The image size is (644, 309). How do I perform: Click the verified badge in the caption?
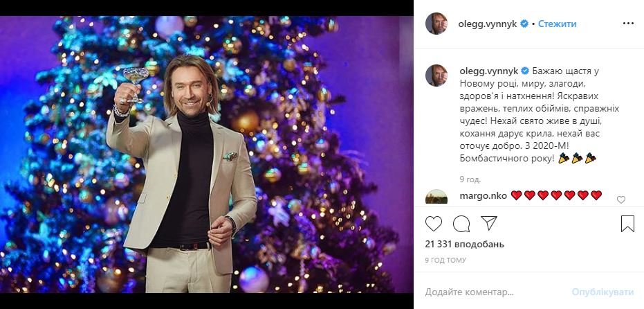click(x=524, y=71)
